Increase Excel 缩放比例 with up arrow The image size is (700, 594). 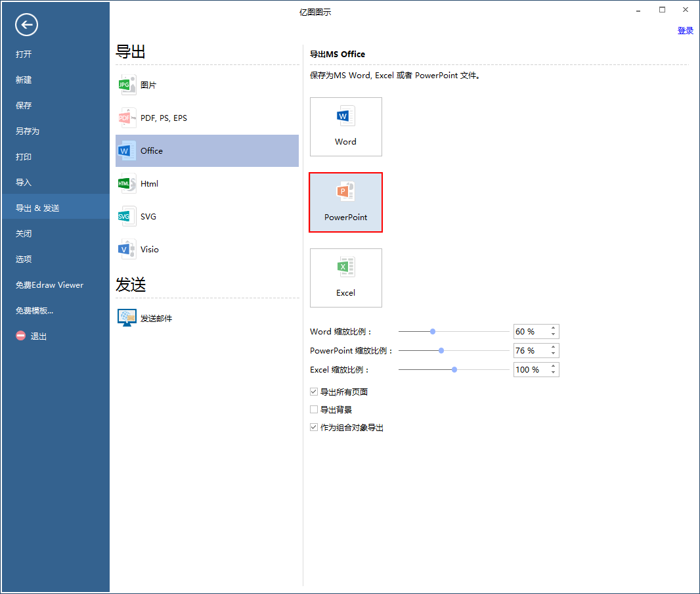tap(554, 367)
